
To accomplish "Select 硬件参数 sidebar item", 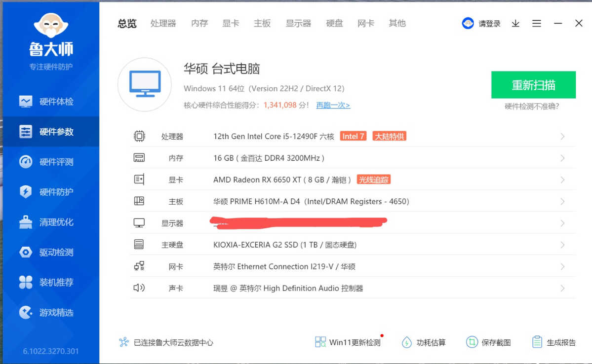I will [x=51, y=132].
